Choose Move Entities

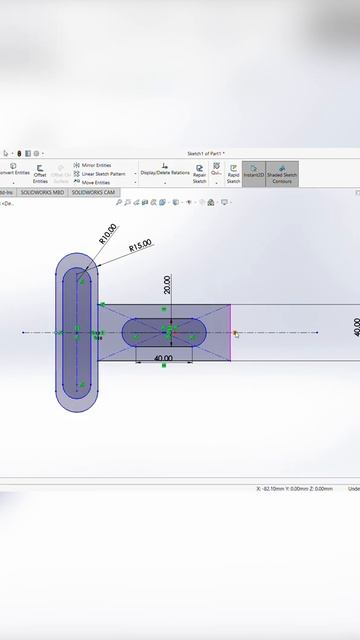click(92, 182)
